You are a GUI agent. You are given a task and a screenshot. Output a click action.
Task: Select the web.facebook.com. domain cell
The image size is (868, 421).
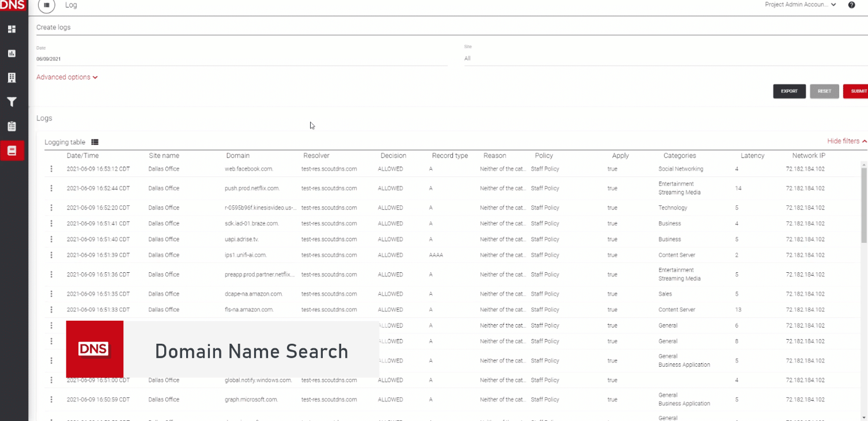pos(249,169)
